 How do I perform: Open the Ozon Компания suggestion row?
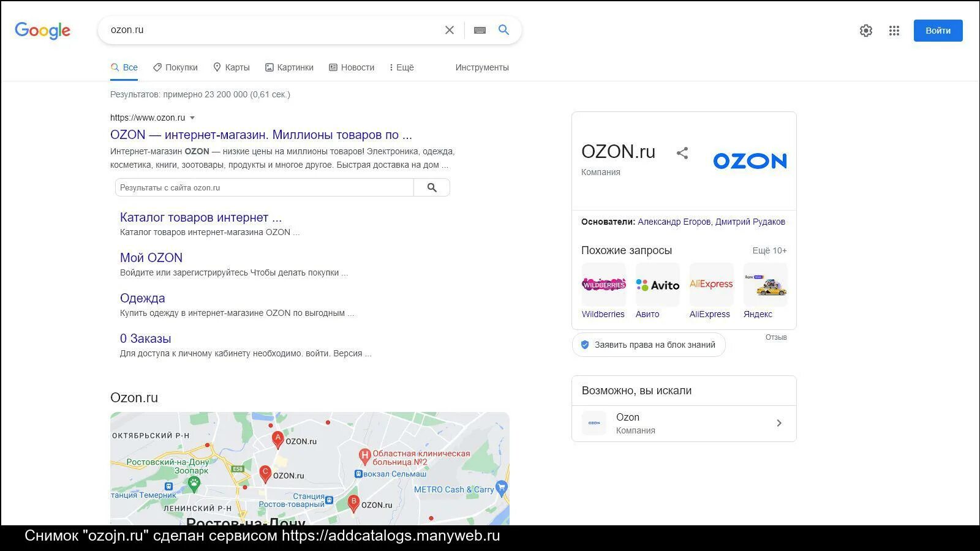(684, 423)
